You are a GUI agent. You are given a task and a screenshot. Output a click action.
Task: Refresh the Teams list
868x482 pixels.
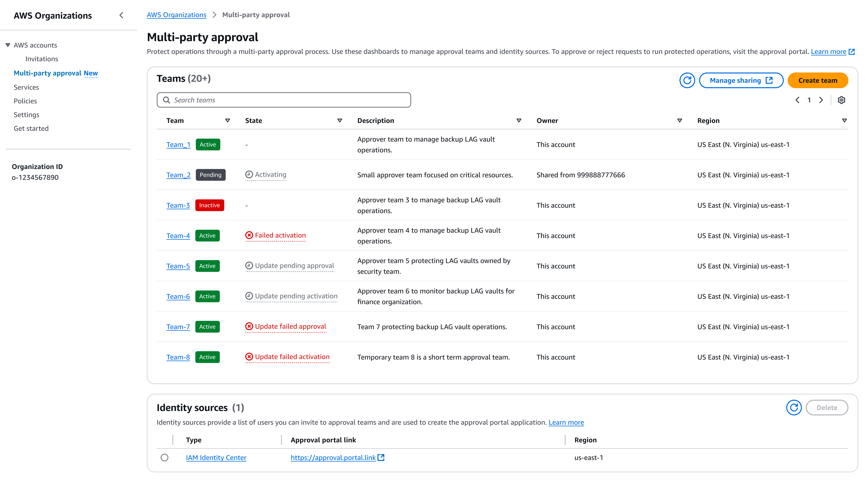[687, 80]
